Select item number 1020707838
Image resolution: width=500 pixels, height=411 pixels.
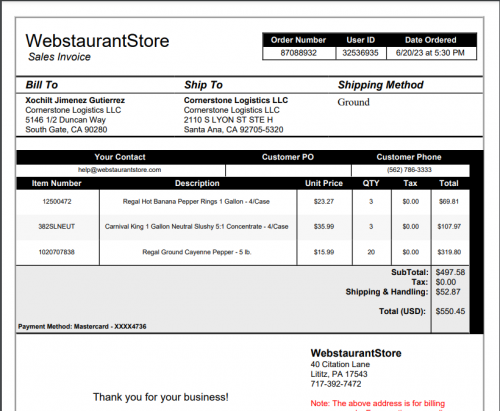pyautogui.click(x=57, y=252)
